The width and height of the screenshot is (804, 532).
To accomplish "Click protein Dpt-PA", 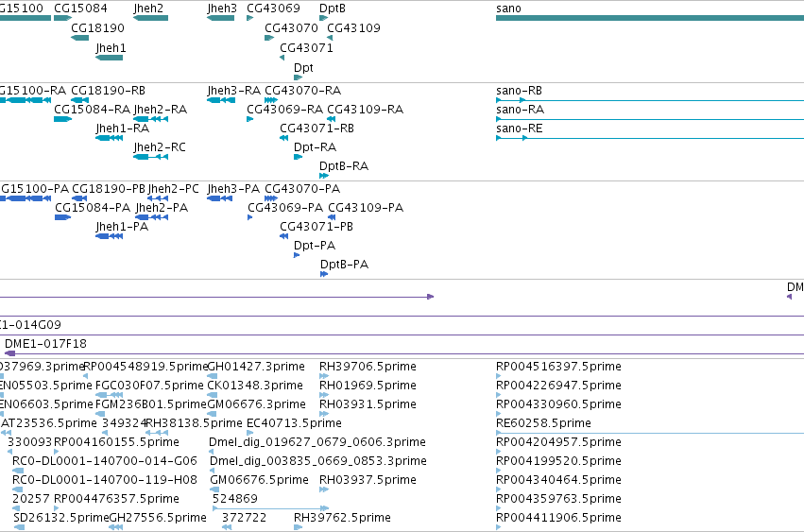I will (x=315, y=246).
